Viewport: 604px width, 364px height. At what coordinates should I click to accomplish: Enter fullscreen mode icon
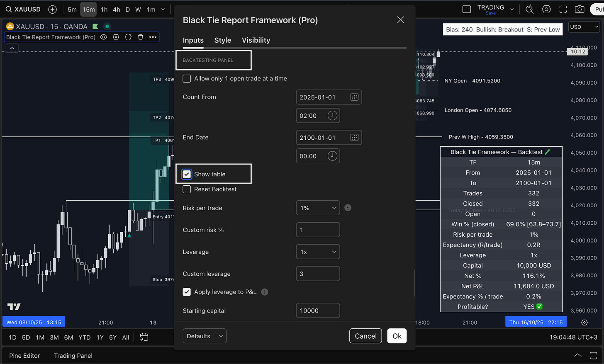click(x=563, y=9)
